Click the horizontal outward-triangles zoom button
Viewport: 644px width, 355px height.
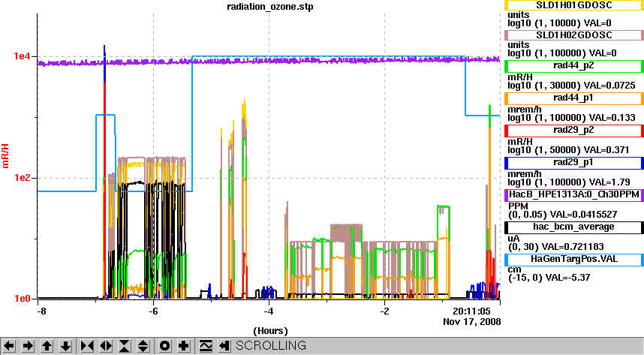[106, 346]
